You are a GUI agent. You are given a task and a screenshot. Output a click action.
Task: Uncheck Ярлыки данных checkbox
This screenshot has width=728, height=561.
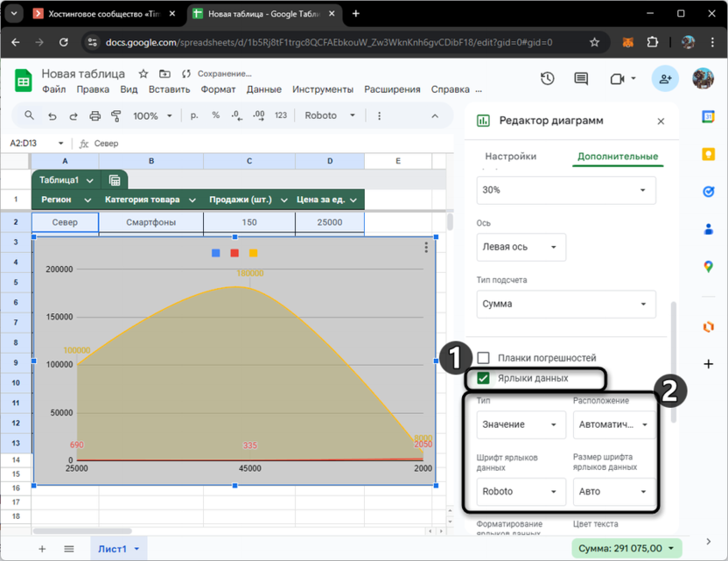483,378
